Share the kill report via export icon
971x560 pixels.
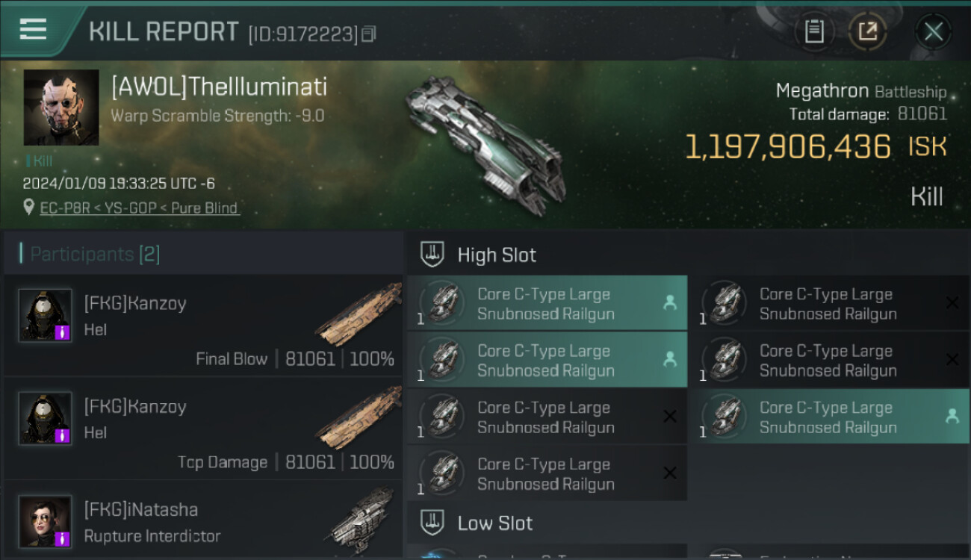[x=867, y=31]
